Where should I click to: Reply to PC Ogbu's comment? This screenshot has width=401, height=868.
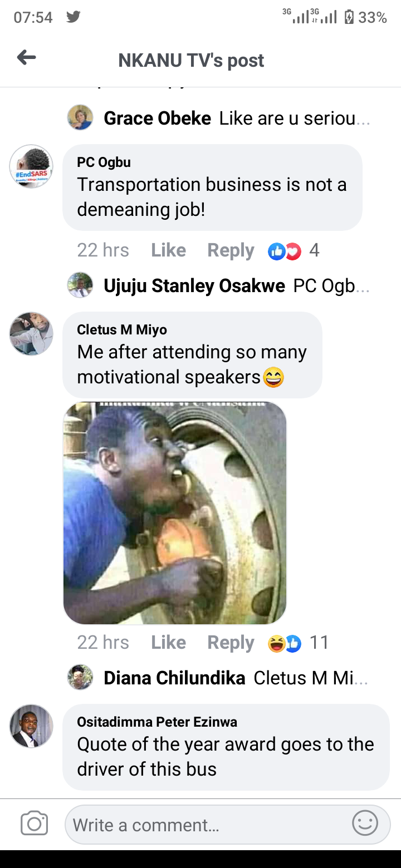tap(231, 251)
